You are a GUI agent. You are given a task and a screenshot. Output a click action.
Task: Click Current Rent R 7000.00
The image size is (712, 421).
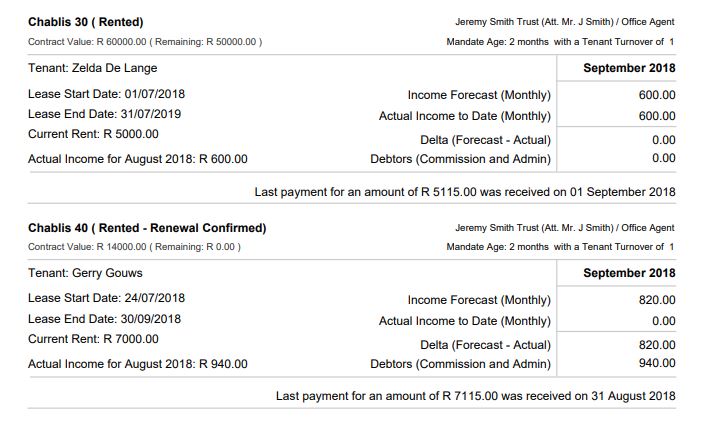pos(94,339)
